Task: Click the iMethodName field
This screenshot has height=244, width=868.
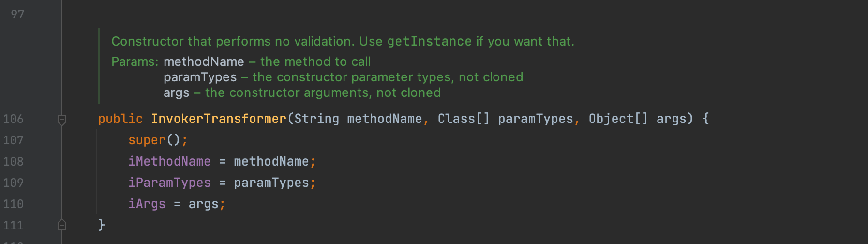Action: [x=169, y=162]
